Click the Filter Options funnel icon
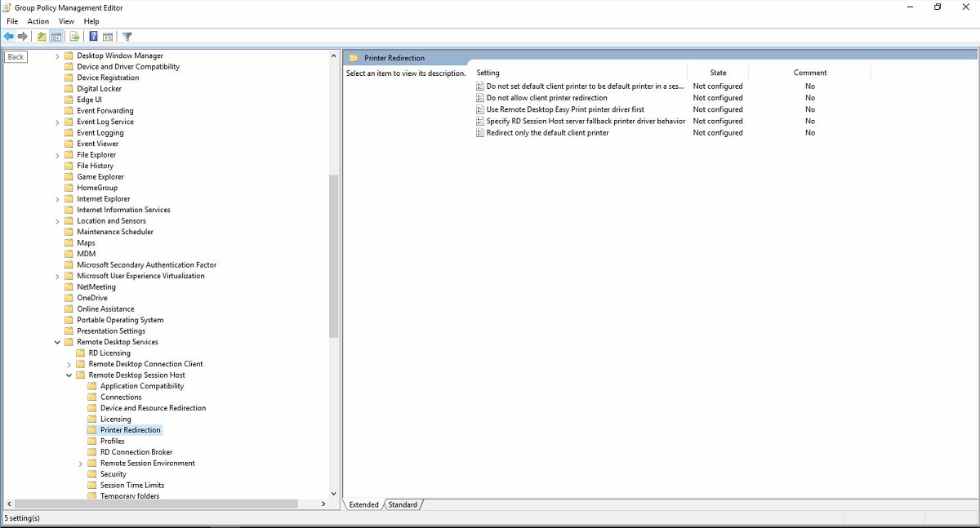 (127, 36)
